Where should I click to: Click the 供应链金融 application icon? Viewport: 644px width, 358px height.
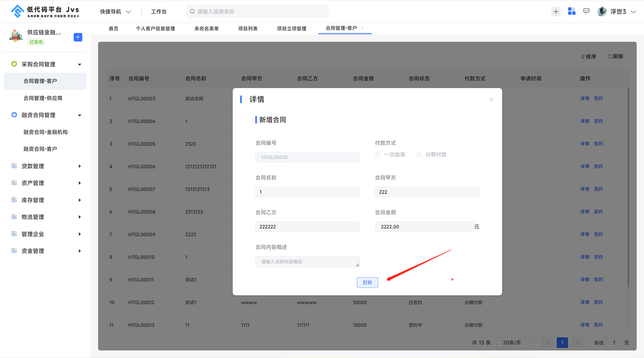pos(16,36)
